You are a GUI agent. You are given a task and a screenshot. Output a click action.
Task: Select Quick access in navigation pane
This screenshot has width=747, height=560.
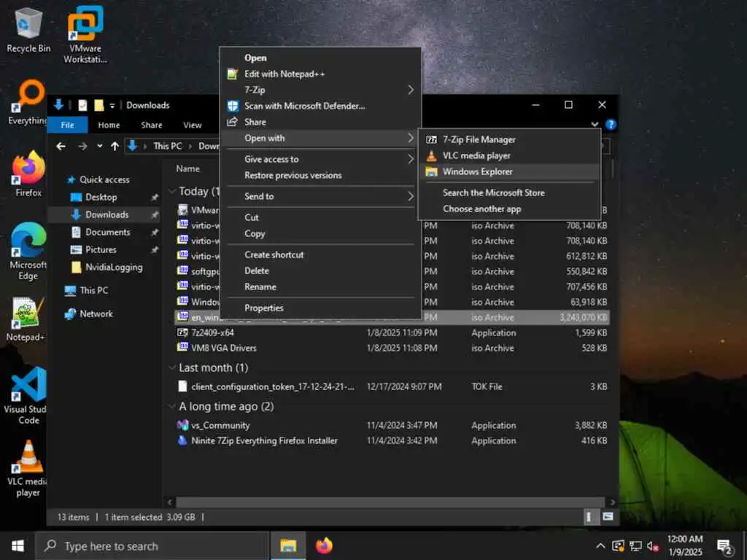click(104, 179)
